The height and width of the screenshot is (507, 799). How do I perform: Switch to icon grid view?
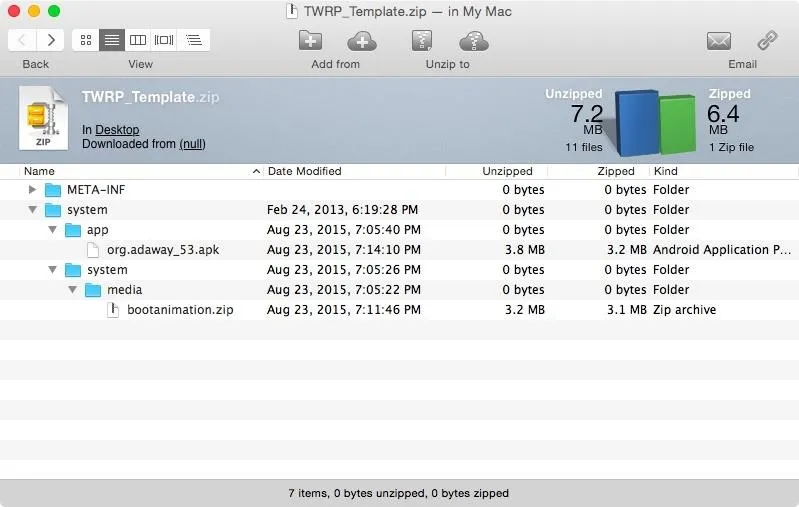86,40
